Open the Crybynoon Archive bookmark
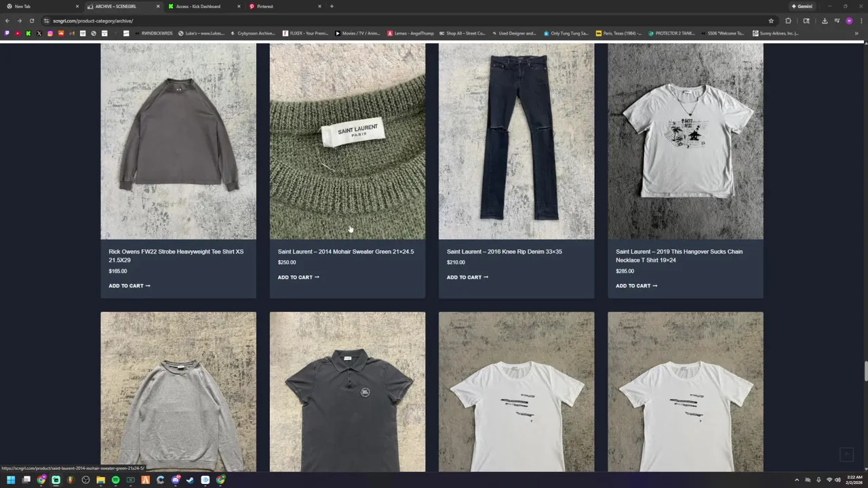The height and width of the screenshot is (488, 868). pos(253,33)
